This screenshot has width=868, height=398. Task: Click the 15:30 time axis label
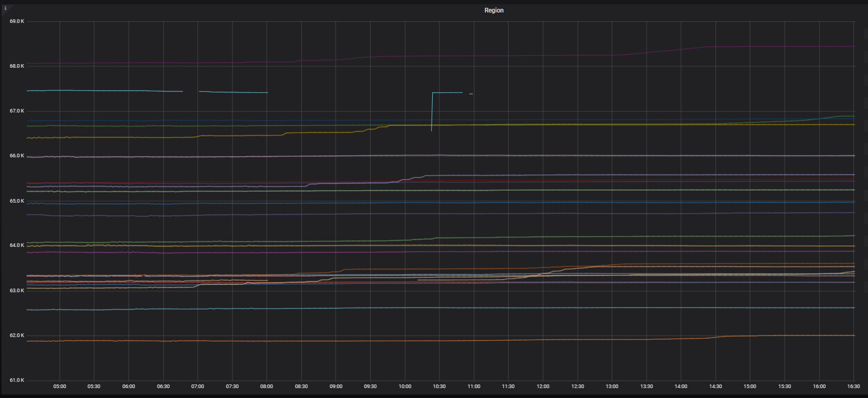[784, 387]
